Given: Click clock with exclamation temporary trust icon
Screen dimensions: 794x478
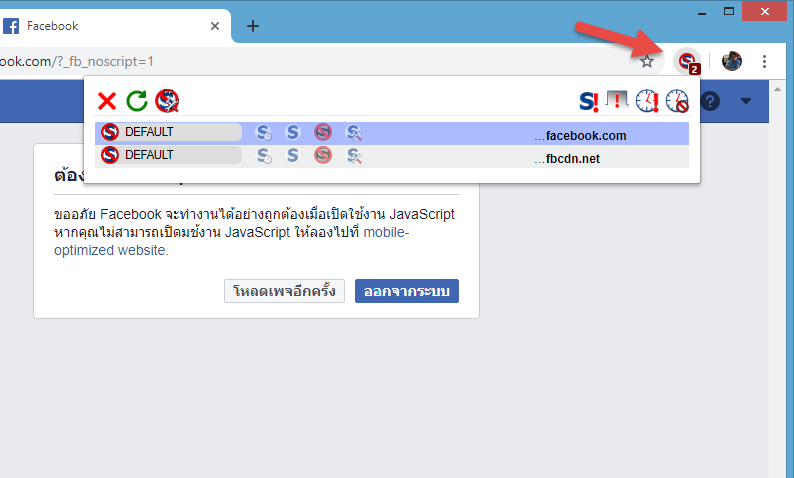Looking at the screenshot, I should [647, 101].
